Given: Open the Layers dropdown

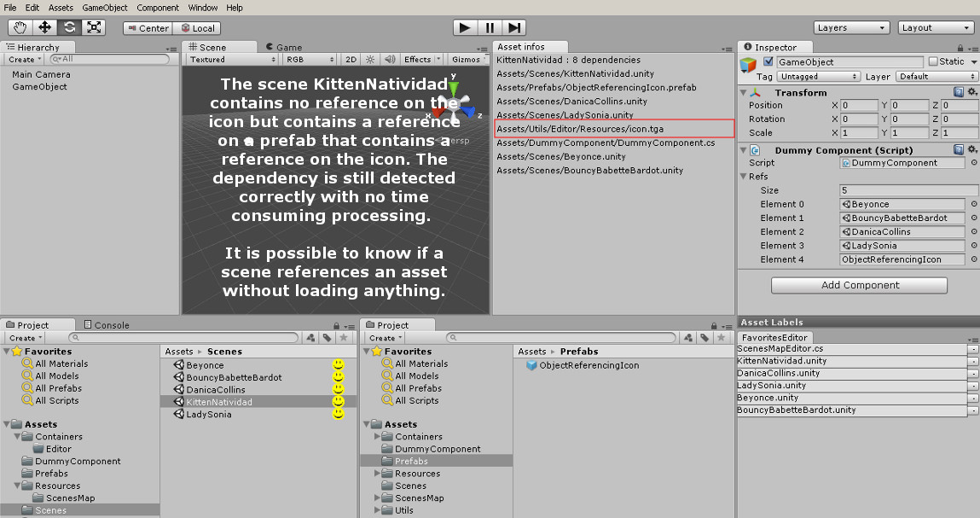Looking at the screenshot, I should coord(850,27).
